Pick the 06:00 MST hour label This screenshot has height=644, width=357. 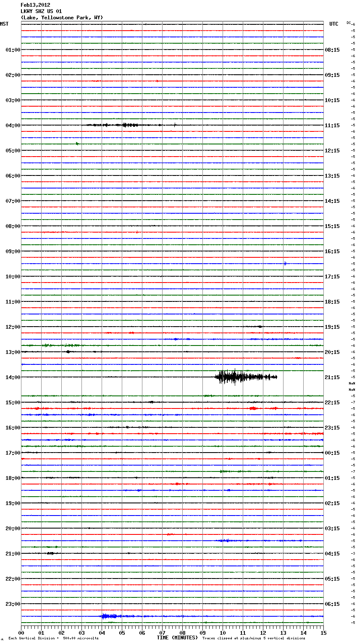point(13,176)
